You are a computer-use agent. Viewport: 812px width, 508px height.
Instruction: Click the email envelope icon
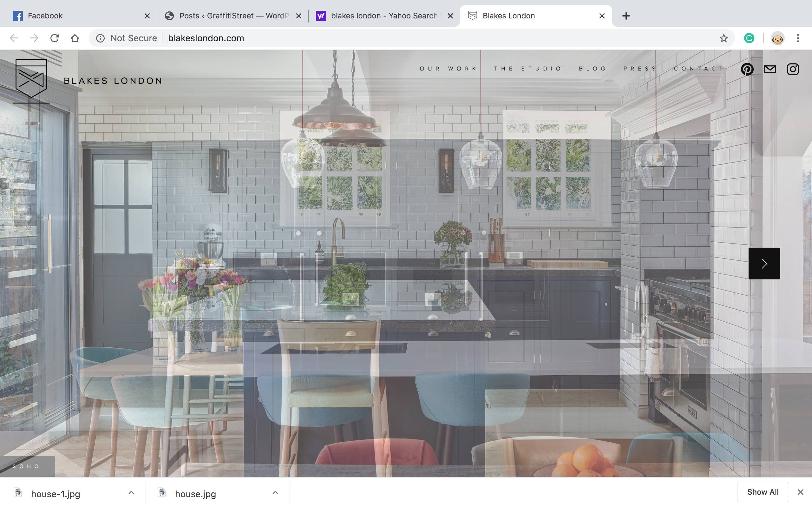(x=770, y=69)
